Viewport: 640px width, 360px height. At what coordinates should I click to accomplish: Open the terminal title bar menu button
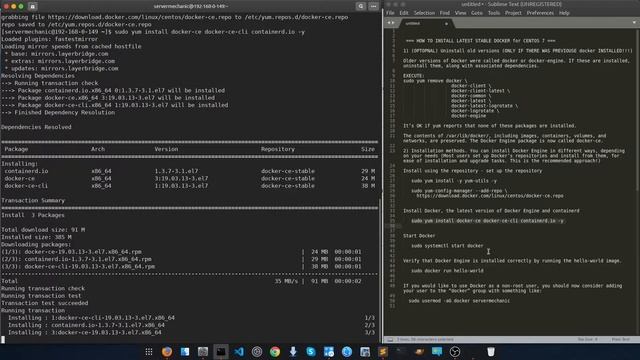373,6
